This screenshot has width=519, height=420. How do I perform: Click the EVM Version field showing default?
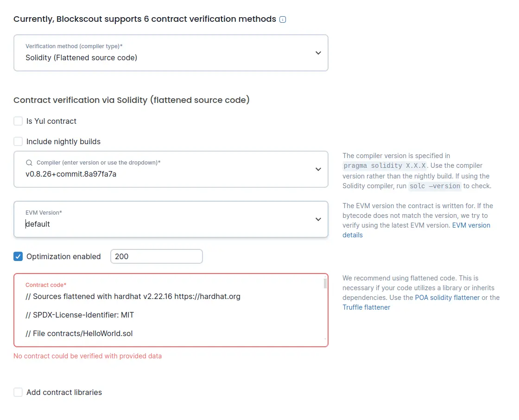(x=171, y=219)
